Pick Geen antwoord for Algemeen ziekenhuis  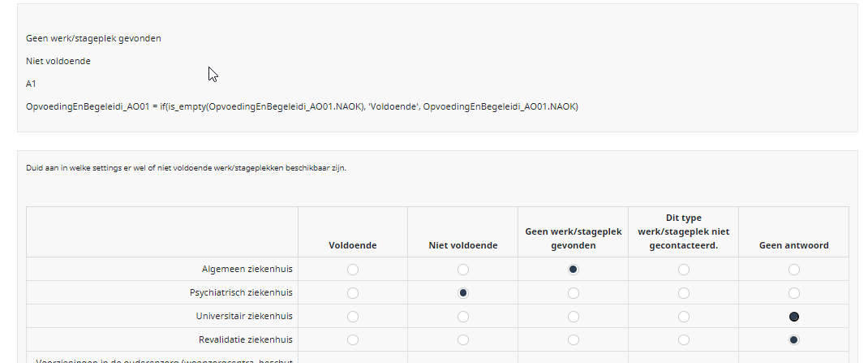pos(793,269)
